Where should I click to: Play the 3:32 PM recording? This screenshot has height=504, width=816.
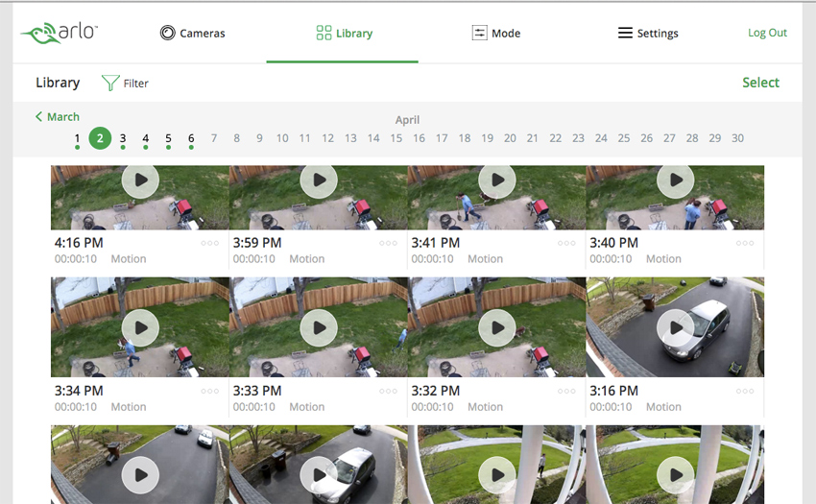click(497, 328)
